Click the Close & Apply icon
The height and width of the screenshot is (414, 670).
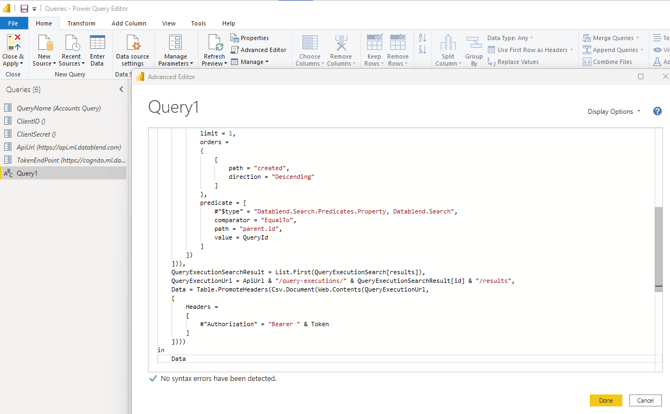(x=13, y=43)
